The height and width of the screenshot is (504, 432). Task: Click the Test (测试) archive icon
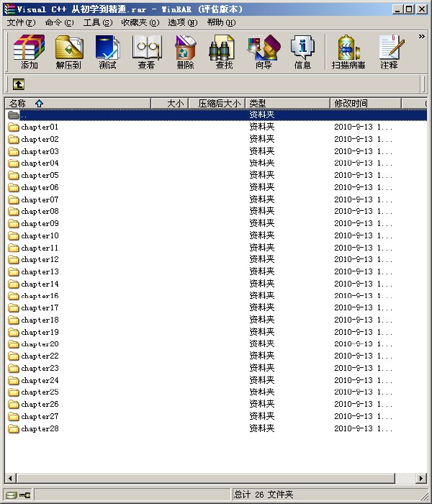point(107,52)
